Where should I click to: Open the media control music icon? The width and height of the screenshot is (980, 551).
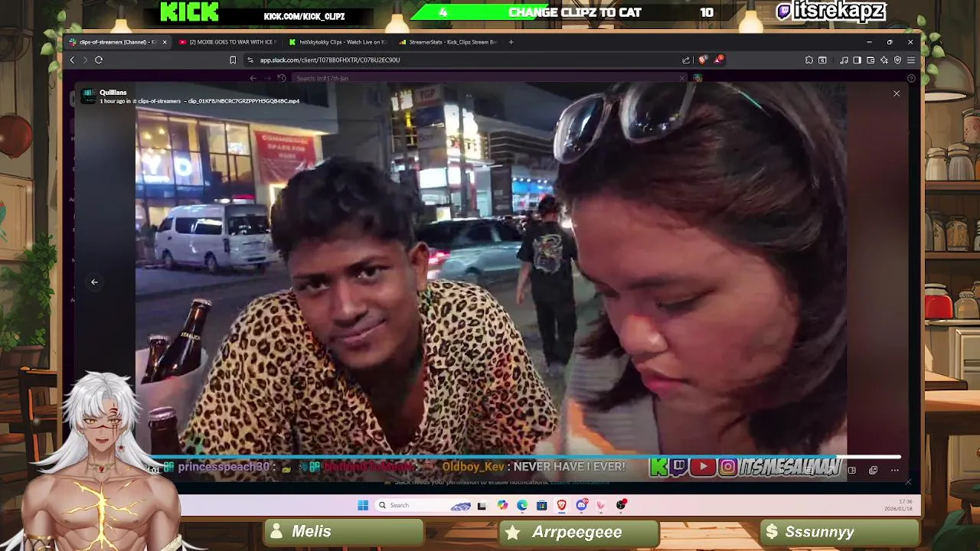(x=844, y=60)
